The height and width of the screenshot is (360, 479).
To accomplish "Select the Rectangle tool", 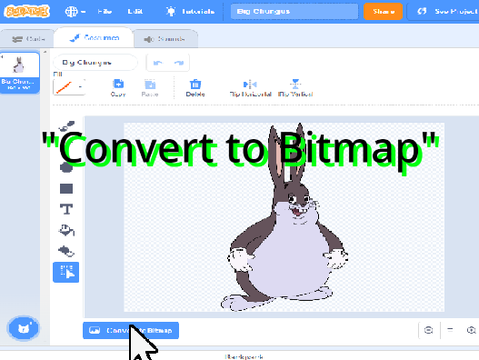I will (66, 189).
